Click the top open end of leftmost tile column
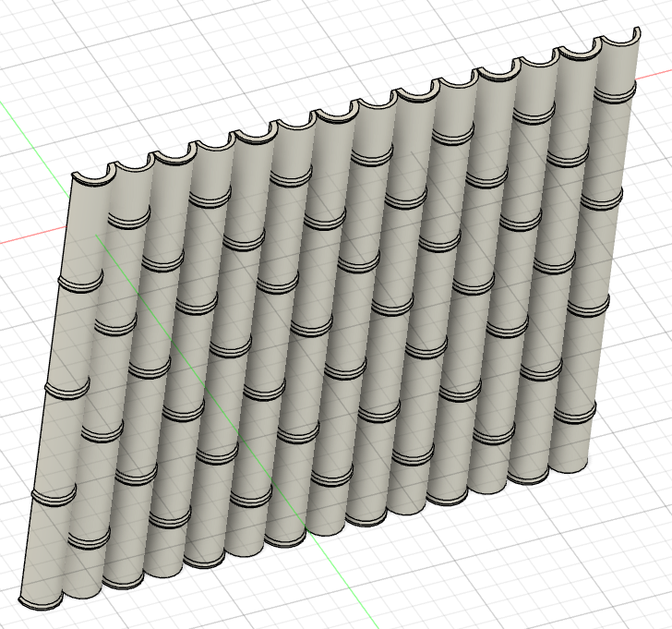 tap(90, 177)
